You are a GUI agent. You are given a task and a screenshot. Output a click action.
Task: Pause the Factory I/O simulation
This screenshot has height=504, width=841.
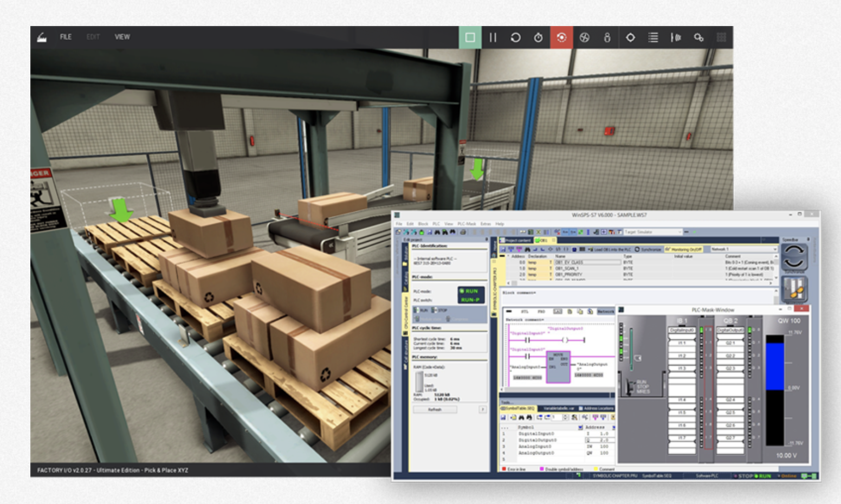click(493, 37)
